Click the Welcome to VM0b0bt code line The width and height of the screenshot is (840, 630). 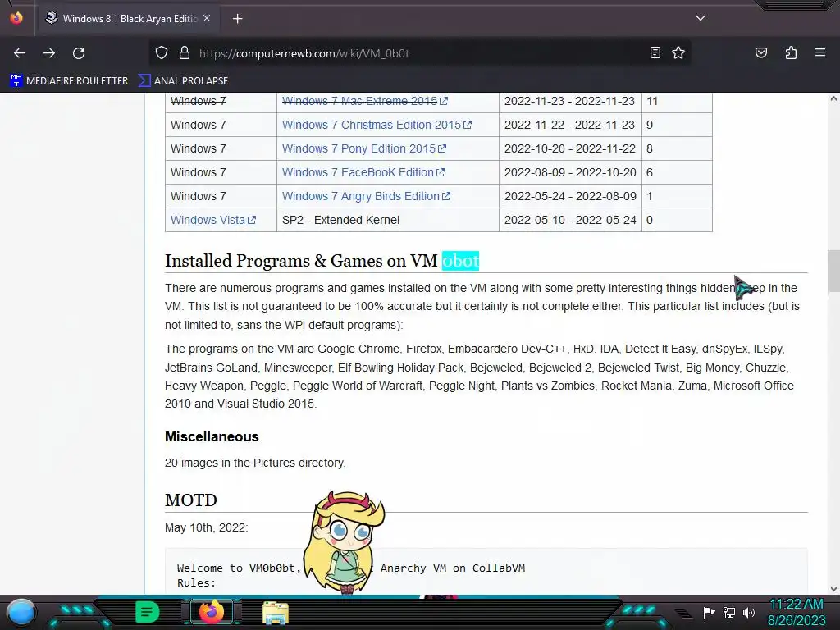(351, 568)
